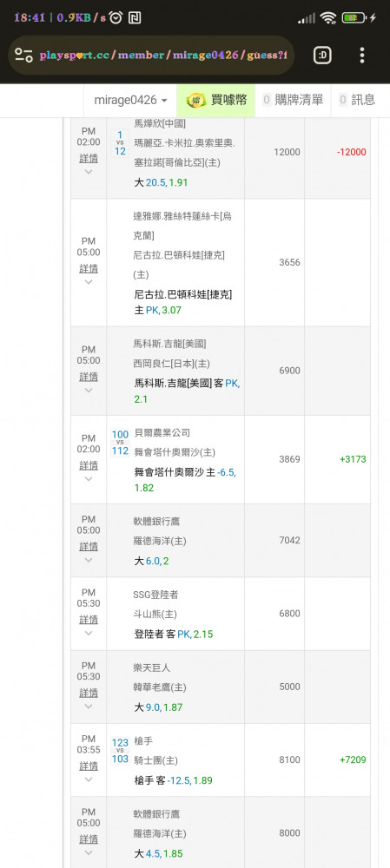
Task: Open the browser tab switcher icon
Action: (322, 55)
